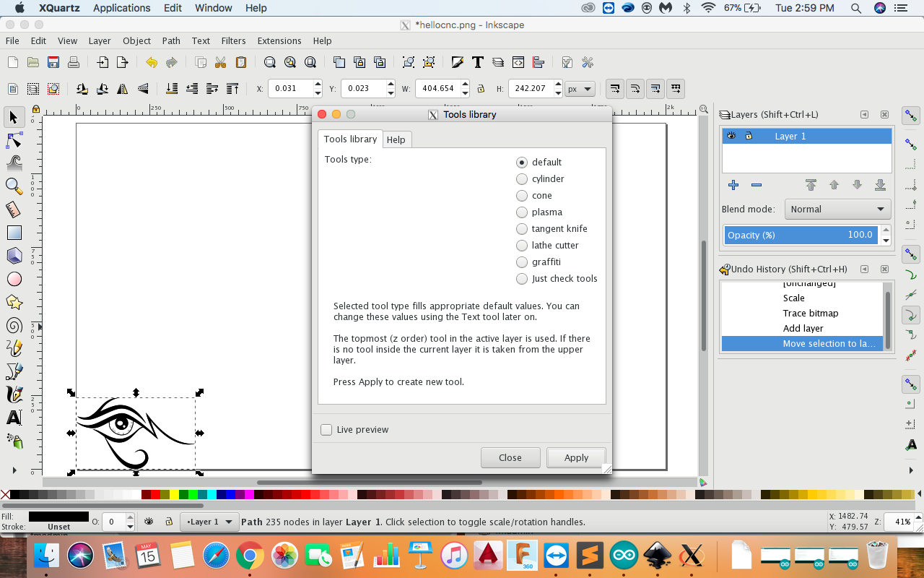Image resolution: width=924 pixels, height=578 pixels.
Task: Toggle Layer 1 visibility eye in Layers panel
Action: coord(731,136)
